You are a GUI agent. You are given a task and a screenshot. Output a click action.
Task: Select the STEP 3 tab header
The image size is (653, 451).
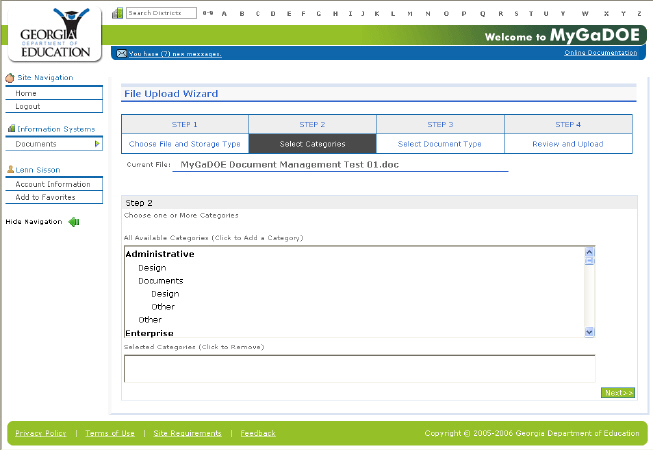click(440, 124)
